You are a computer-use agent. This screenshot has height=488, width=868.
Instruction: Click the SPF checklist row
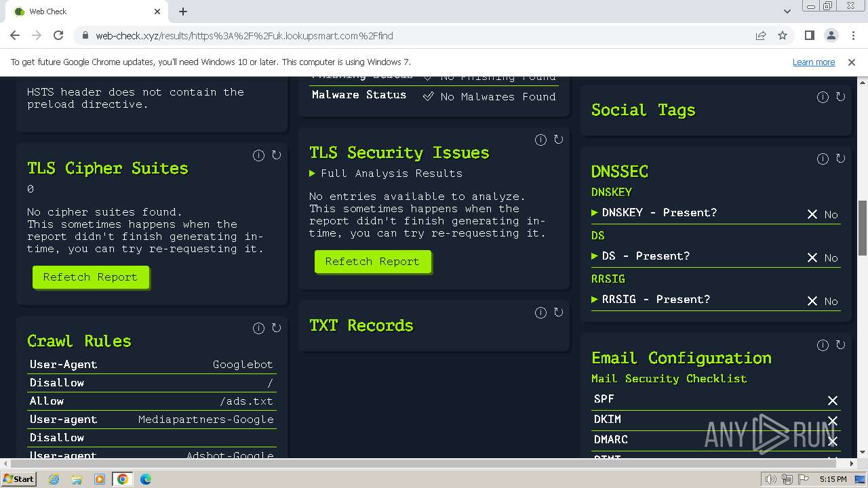pos(716,400)
